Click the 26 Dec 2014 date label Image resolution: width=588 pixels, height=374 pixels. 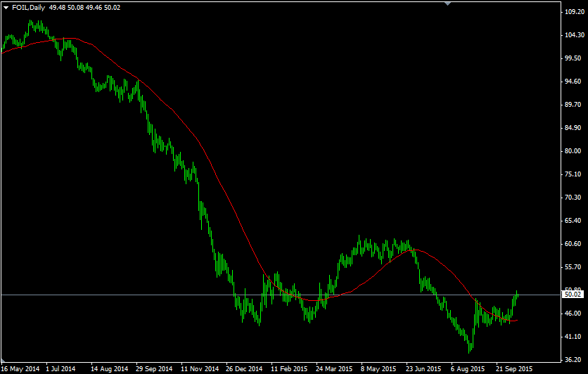tap(245, 369)
